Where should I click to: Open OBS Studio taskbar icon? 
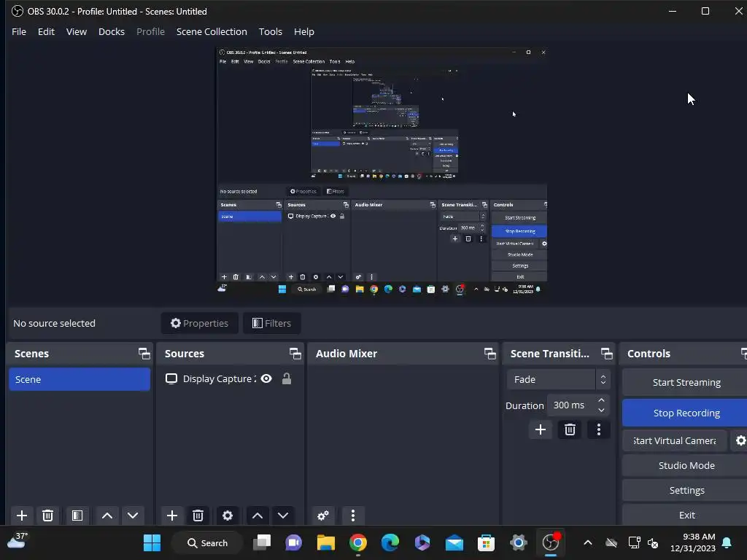pyautogui.click(x=551, y=542)
